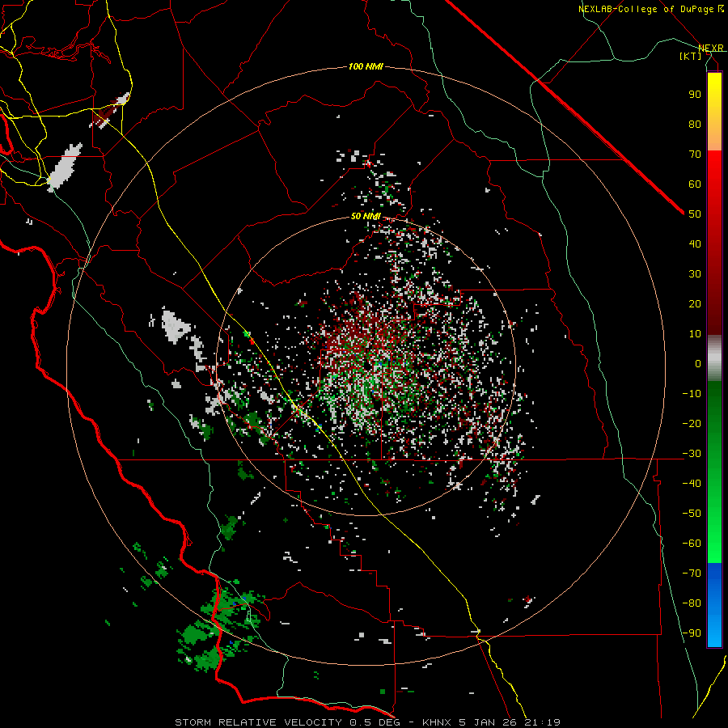Click the [KT] units label

pos(691,56)
